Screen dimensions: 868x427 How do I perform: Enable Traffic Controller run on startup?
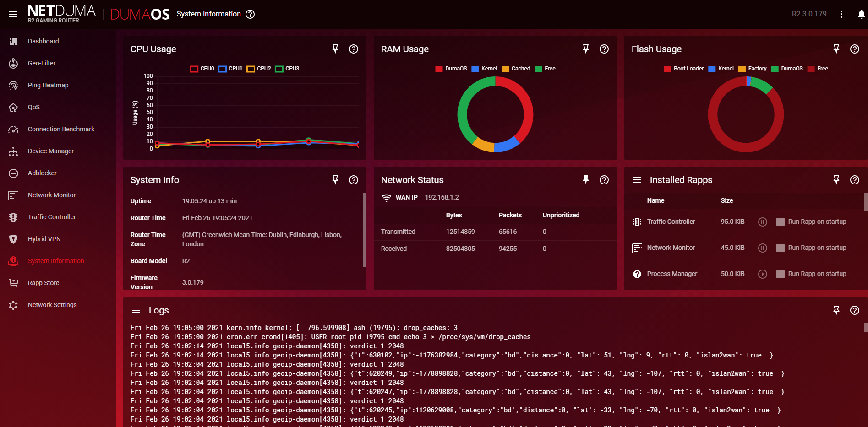(781, 222)
